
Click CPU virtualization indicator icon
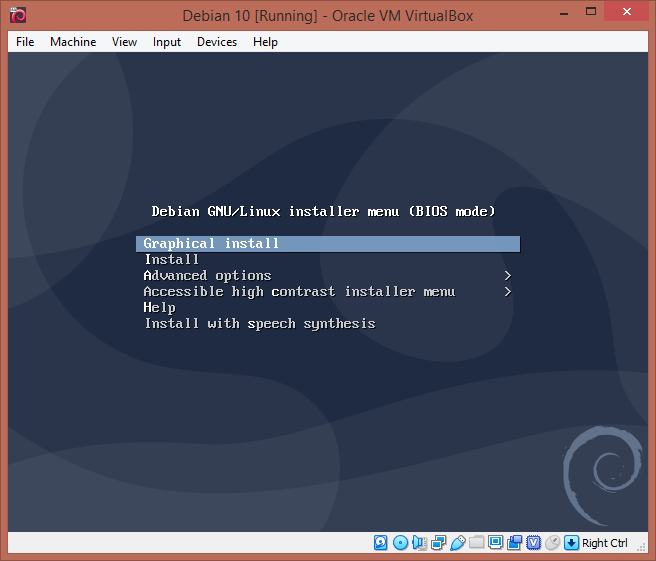[533, 543]
